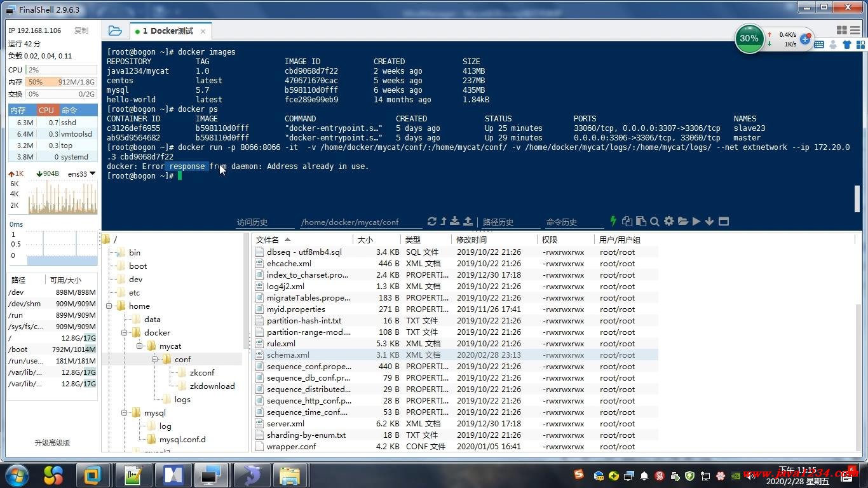The height and width of the screenshot is (488, 868).
Task: Sort process list by 命令 column
Action: [78, 110]
